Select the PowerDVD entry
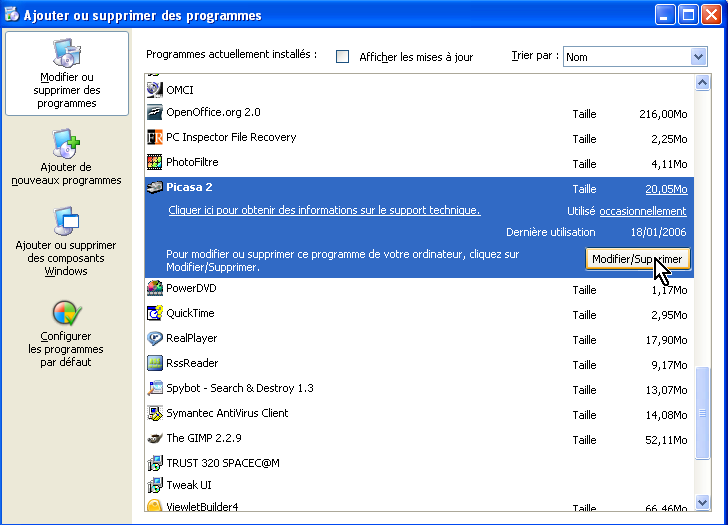The width and height of the screenshot is (728, 525). [x=419, y=289]
